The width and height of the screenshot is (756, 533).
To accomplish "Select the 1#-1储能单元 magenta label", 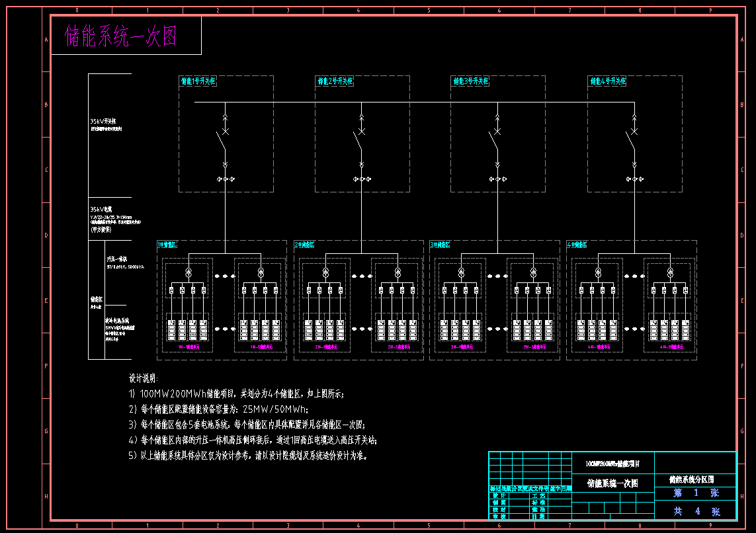I will [x=189, y=347].
